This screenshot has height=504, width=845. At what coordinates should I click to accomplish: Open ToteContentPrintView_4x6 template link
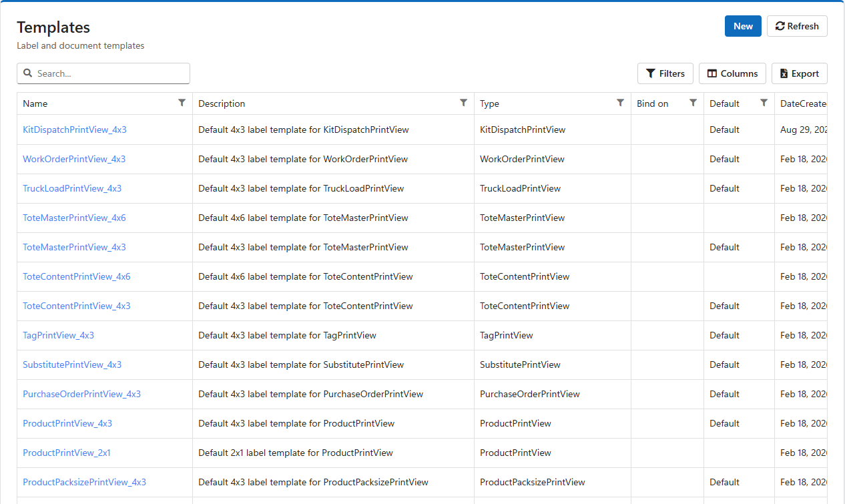coord(77,276)
